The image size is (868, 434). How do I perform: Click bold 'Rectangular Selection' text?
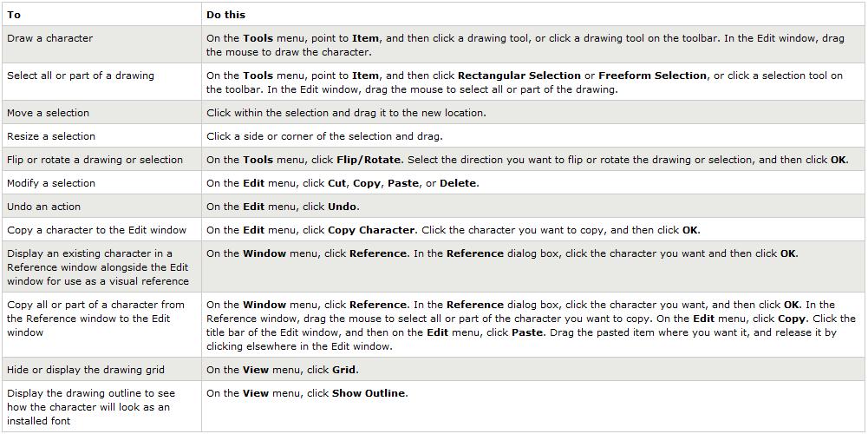click(519, 76)
